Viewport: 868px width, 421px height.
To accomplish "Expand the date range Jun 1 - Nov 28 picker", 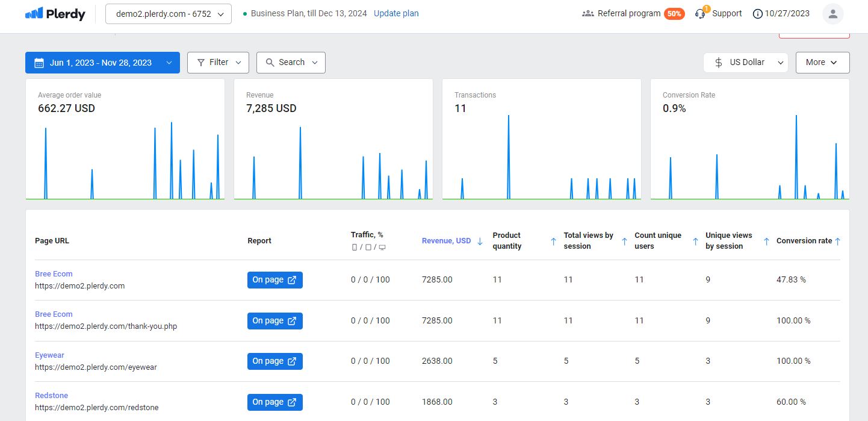I will 102,63.
